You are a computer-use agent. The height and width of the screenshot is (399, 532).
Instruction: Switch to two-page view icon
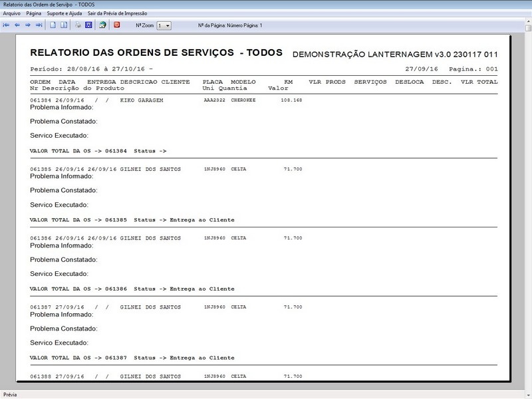pos(64,25)
